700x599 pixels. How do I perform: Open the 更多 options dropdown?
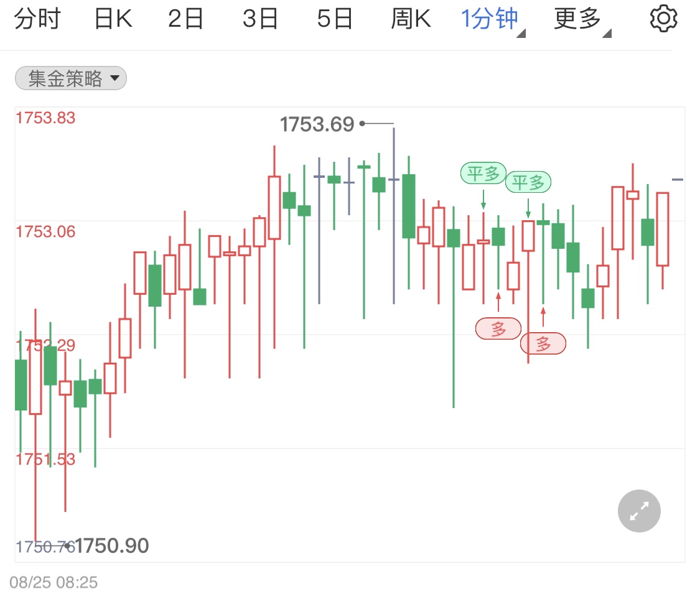click(x=576, y=18)
